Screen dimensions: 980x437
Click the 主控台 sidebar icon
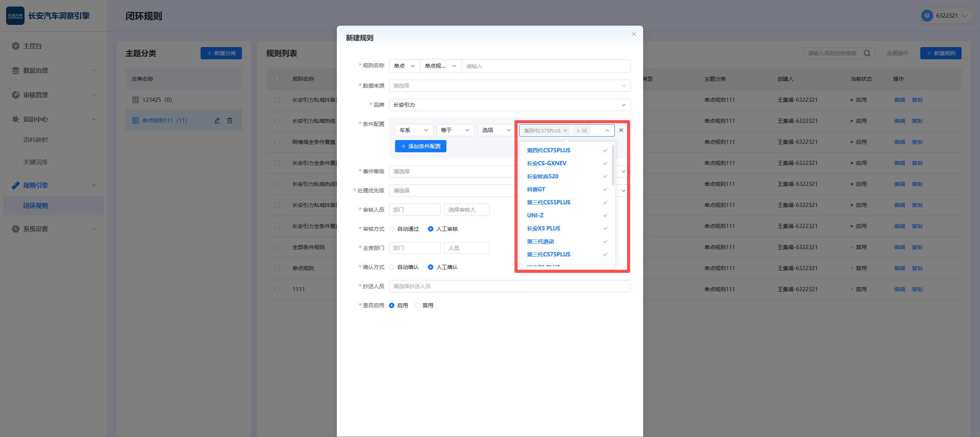15,46
